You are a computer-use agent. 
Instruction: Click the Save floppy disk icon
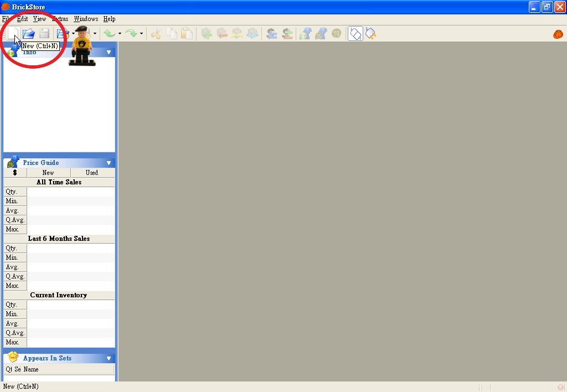[x=44, y=34]
